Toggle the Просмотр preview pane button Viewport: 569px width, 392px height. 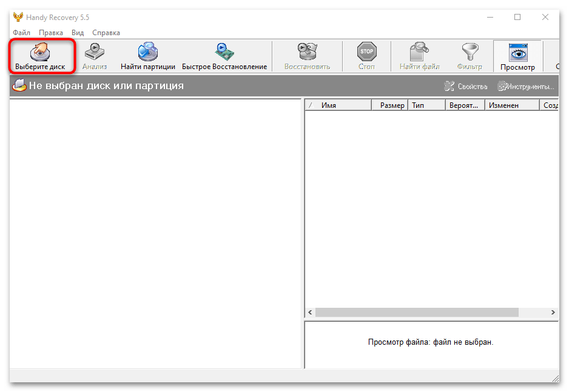pyautogui.click(x=517, y=56)
